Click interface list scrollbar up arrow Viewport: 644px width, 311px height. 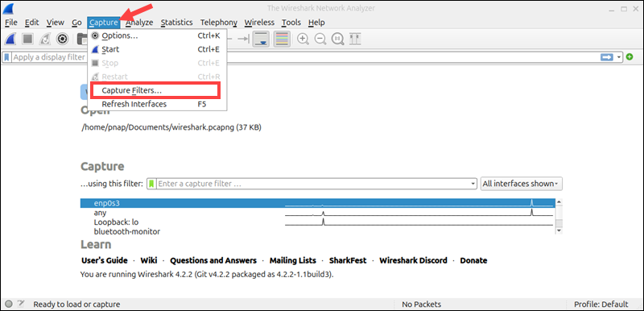(559, 201)
